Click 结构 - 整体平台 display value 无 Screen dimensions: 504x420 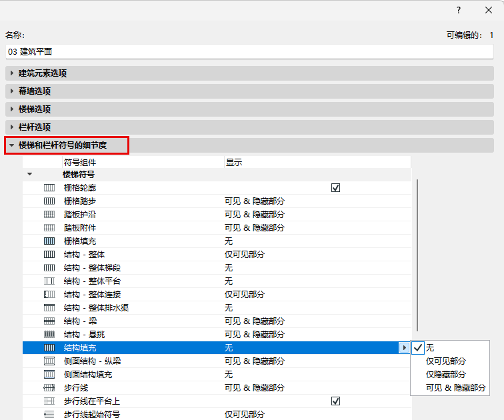[229, 281]
